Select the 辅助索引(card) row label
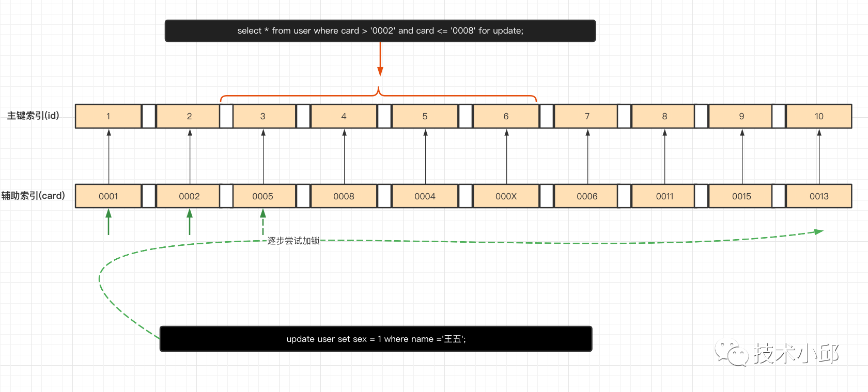 (33, 196)
